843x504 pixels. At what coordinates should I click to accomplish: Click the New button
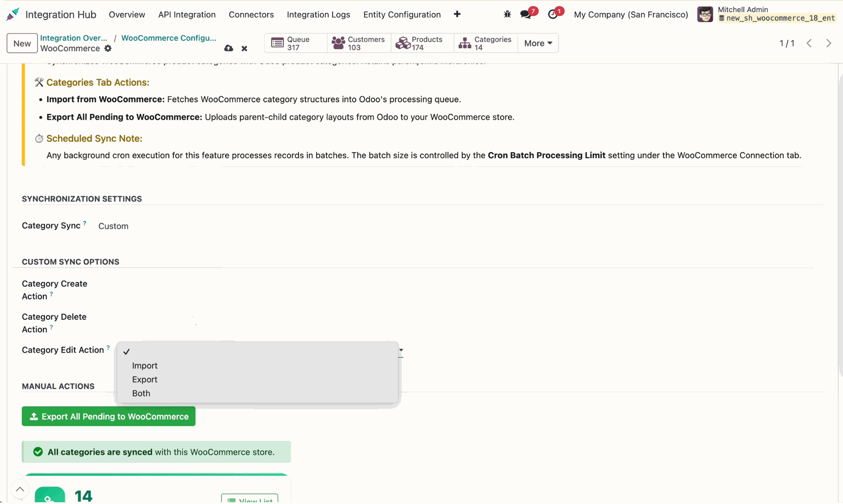tap(22, 43)
